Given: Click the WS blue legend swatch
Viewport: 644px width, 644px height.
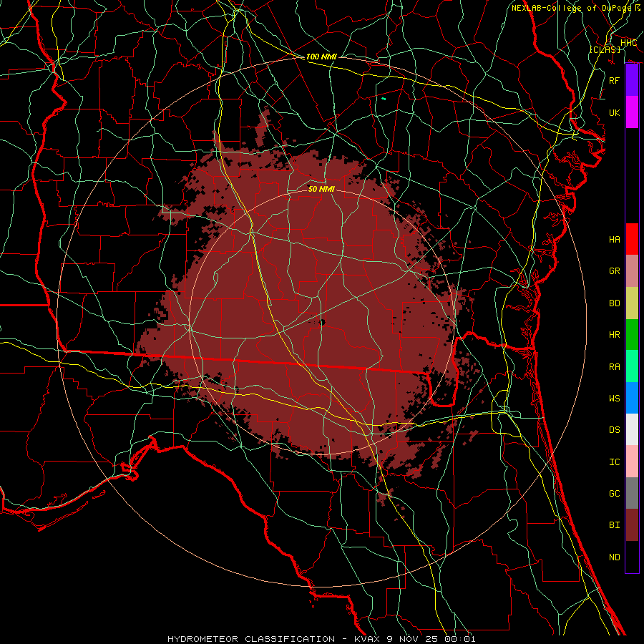Looking at the screenshot, I should coord(632,398).
